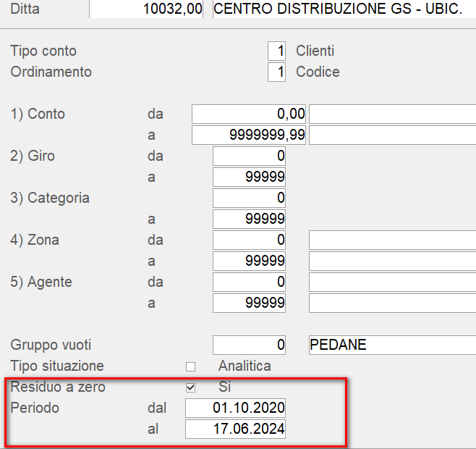The height and width of the screenshot is (449, 476).
Task: Focus the Zona 'a' numeric field
Action: (x=249, y=261)
